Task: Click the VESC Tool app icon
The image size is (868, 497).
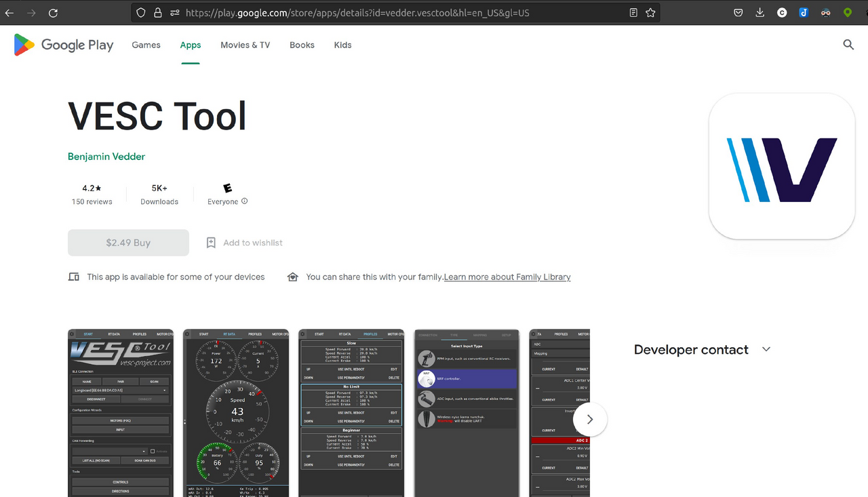Action: click(782, 166)
